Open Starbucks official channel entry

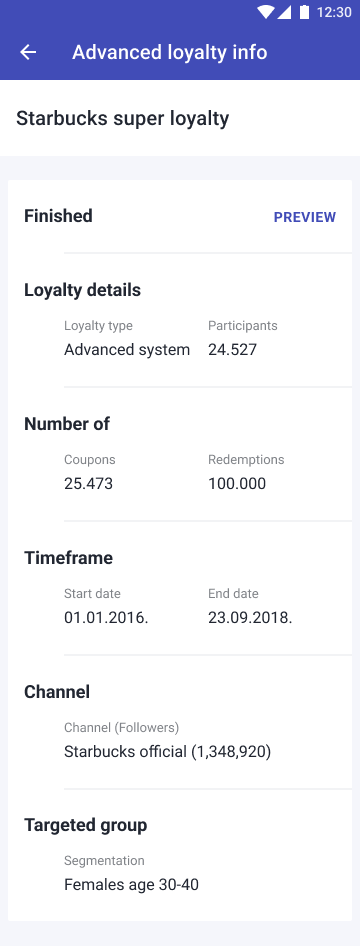pos(168,752)
